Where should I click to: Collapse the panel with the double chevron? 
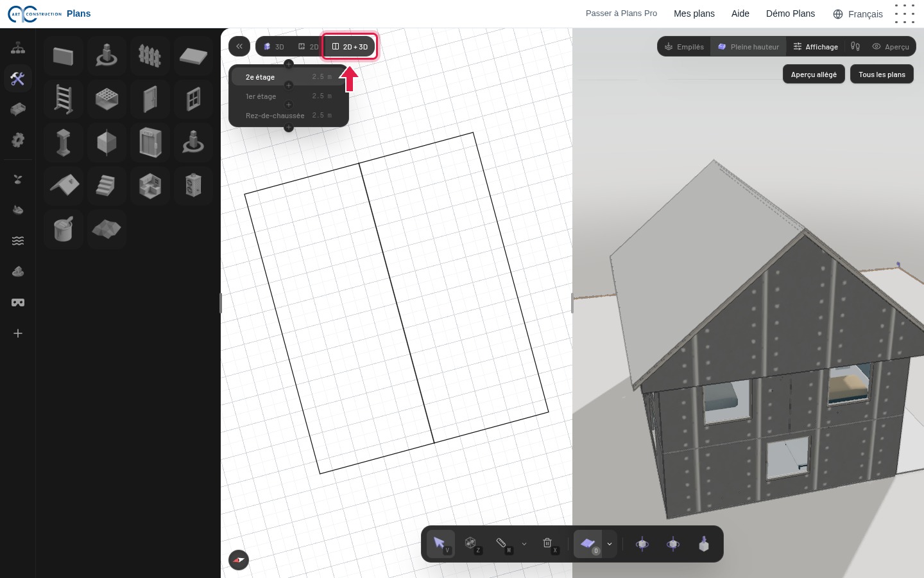click(239, 46)
